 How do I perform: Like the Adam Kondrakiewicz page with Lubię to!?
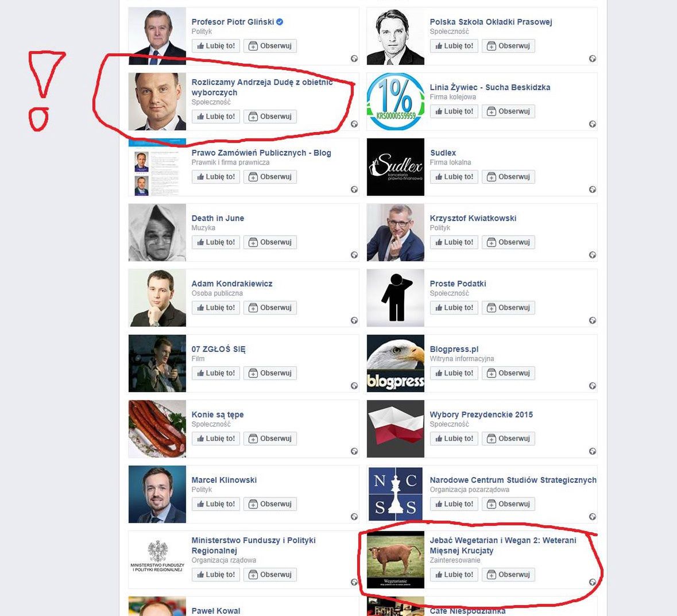(x=216, y=308)
